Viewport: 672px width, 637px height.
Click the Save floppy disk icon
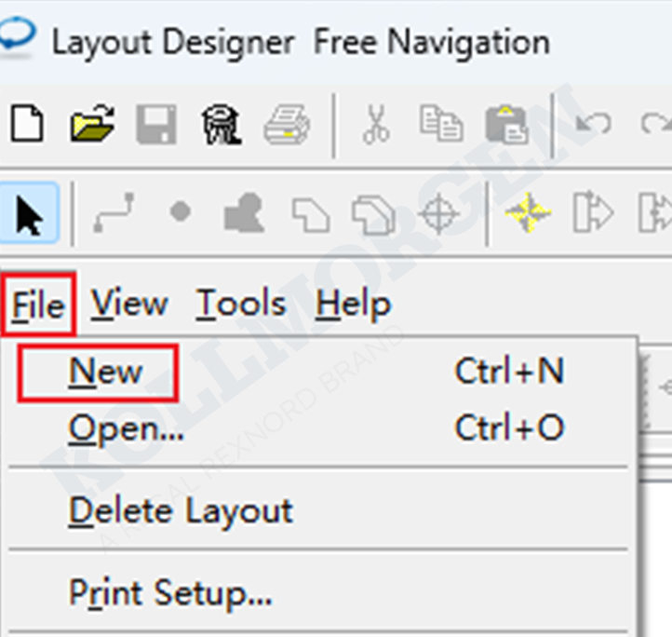tap(155, 124)
